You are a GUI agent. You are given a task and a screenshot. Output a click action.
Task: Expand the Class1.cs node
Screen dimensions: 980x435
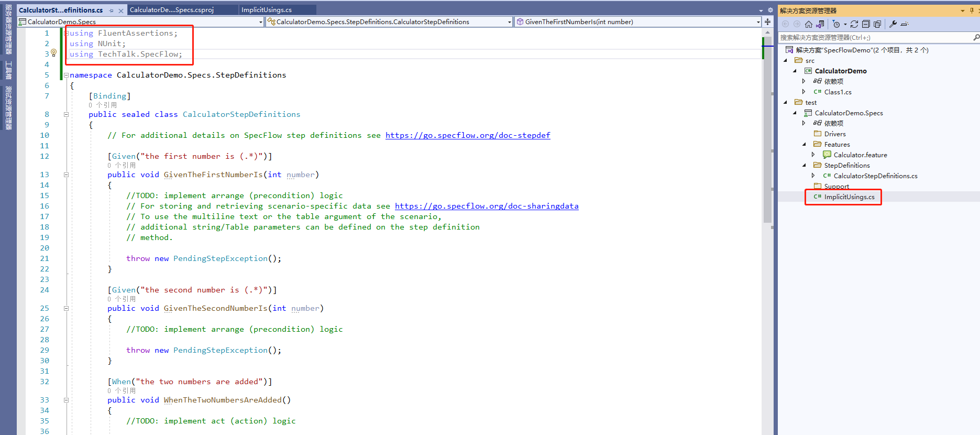[x=804, y=92]
